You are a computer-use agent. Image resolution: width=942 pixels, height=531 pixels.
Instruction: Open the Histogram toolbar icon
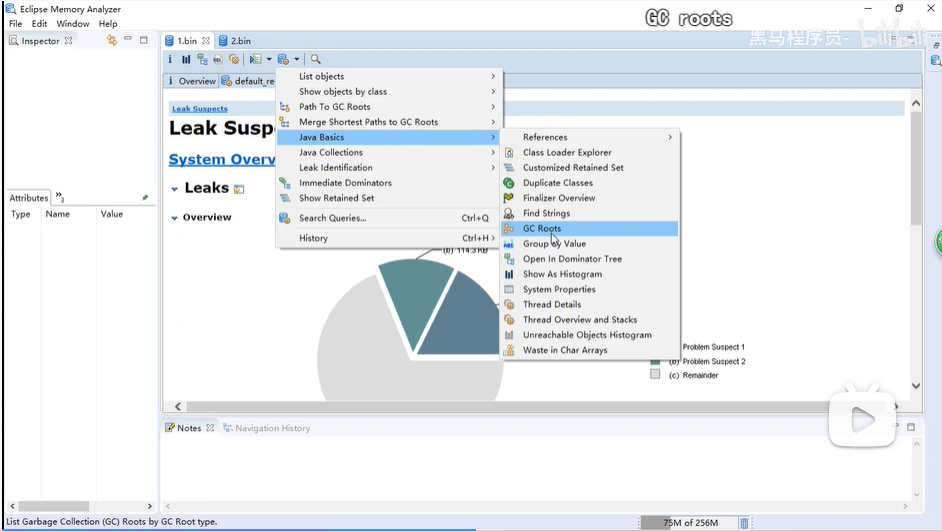point(186,59)
